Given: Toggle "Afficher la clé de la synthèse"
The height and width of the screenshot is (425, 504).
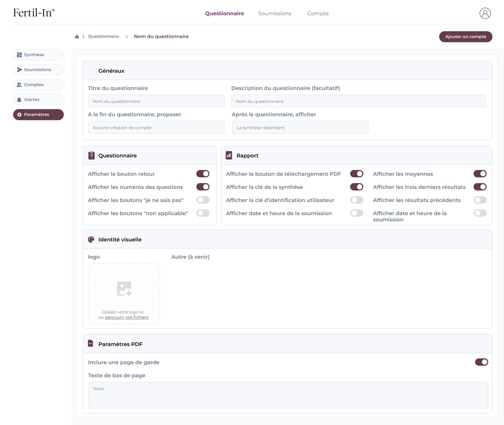Looking at the screenshot, I should (357, 187).
